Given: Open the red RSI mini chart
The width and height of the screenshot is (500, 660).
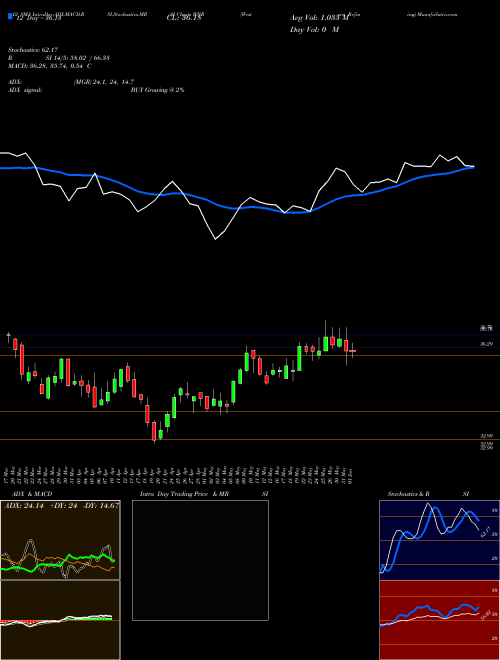Looking at the screenshot, I should [439, 620].
